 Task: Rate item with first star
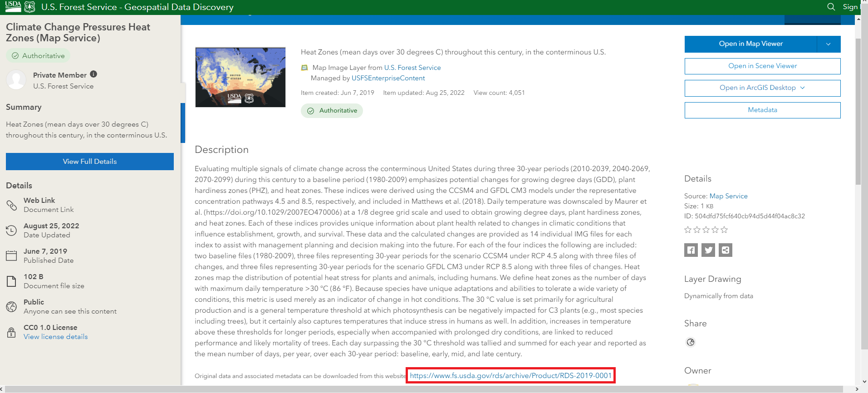[688, 230]
